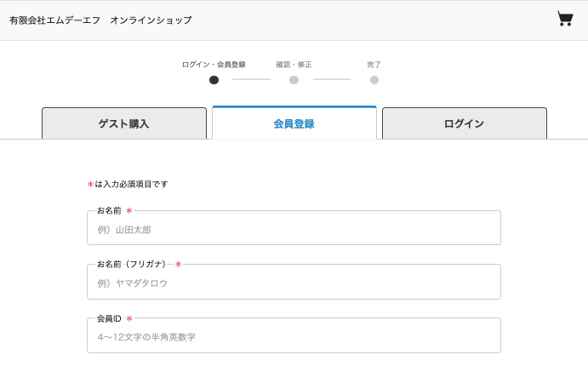This screenshot has width=588, height=366.
Task: Click into the お名前（フリガナ）input field
Action: pos(294,283)
